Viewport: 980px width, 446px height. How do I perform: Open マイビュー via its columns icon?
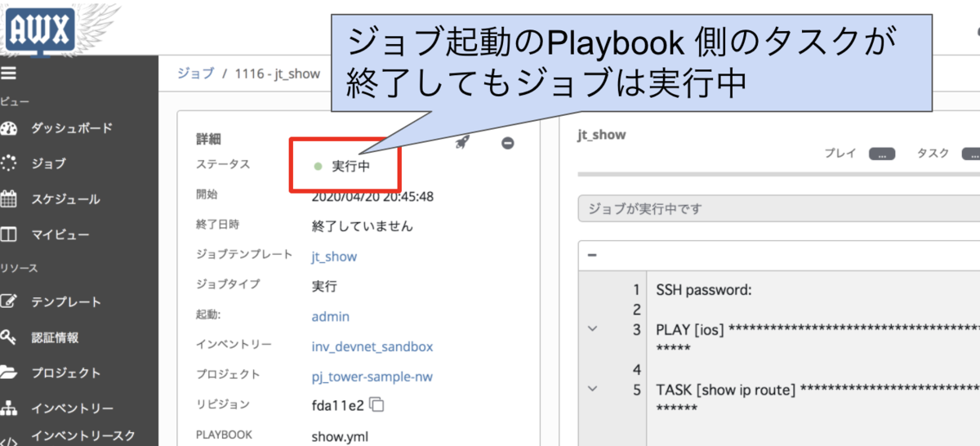pos(9,234)
